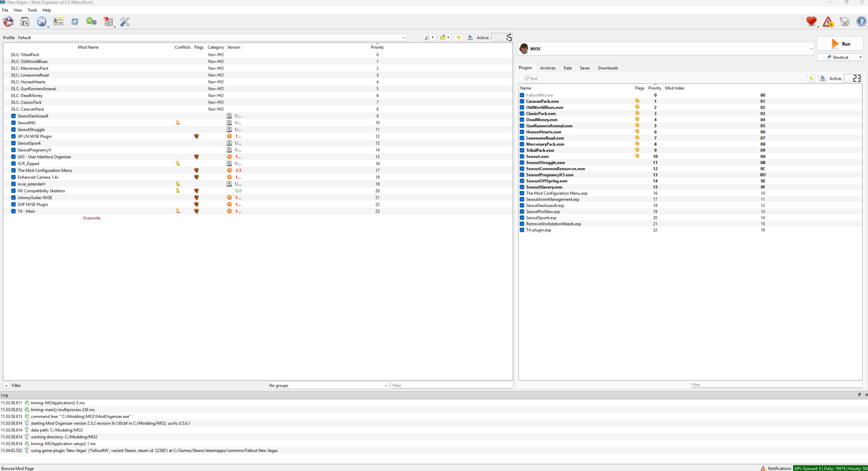Click JIP LN NVSE Plugin heart flag
The height and width of the screenshot is (471, 868).
(x=197, y=136)
